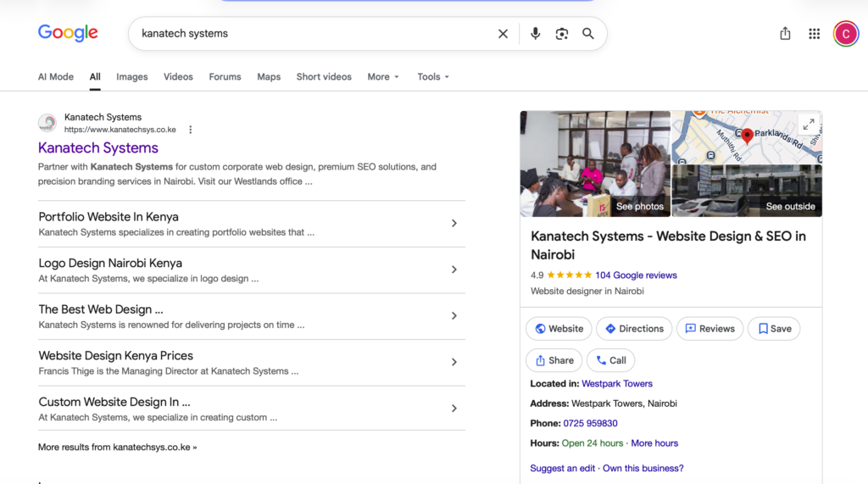Open the three-dot menu beside kanatechsys.co.ke URL
Image resolution: width=868 pixels, height=484 pixels.
[x=191, y=130]
